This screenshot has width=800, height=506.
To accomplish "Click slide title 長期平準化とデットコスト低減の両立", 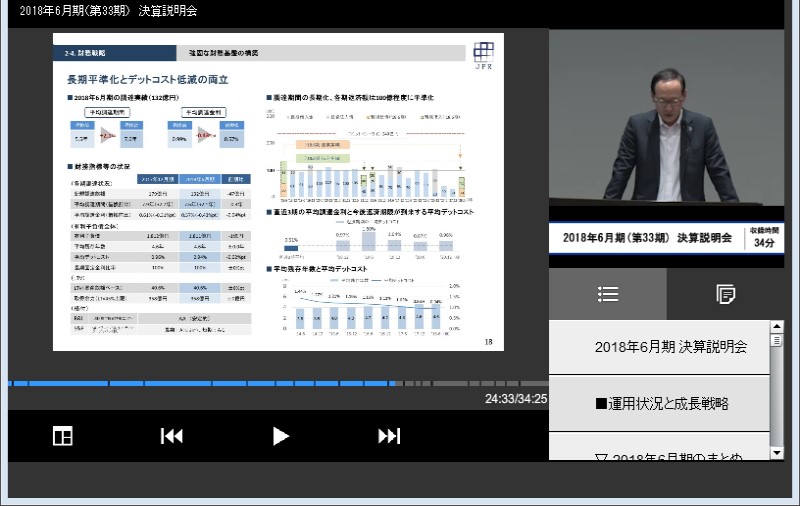I will pyautogui.click(x=147, y=80).
